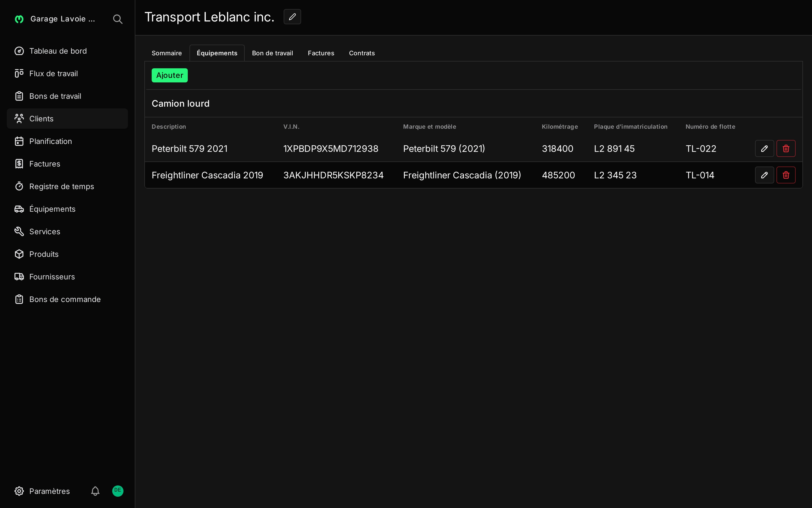Viewport: 812px width, 508px height.
Task: Open notifications bell icon
Action: tap(95, 491)
